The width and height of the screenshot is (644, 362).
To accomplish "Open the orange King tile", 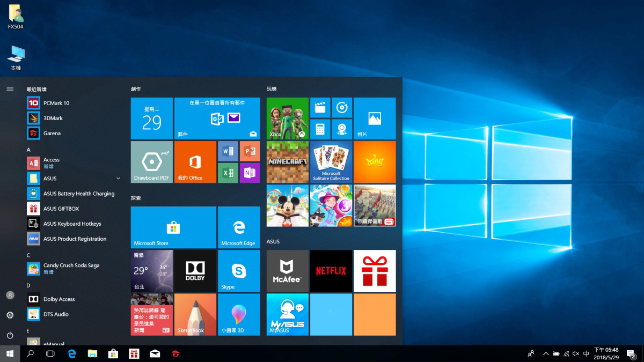I will point(375,162).
